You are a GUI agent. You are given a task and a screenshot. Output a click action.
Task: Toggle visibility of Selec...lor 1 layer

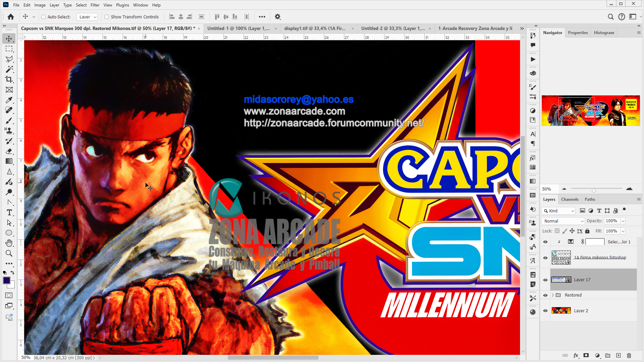click(545, 242)
